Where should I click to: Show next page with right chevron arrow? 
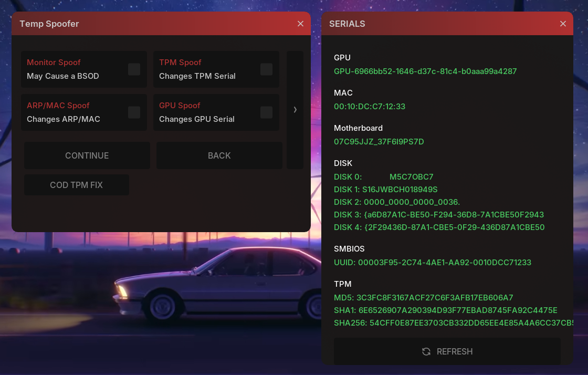point(295,109)
